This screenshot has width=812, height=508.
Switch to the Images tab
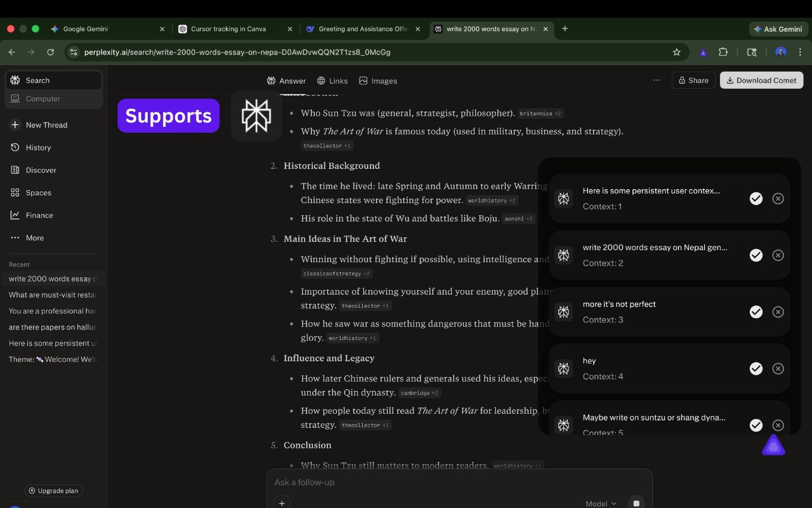click(x=378, y=81)
